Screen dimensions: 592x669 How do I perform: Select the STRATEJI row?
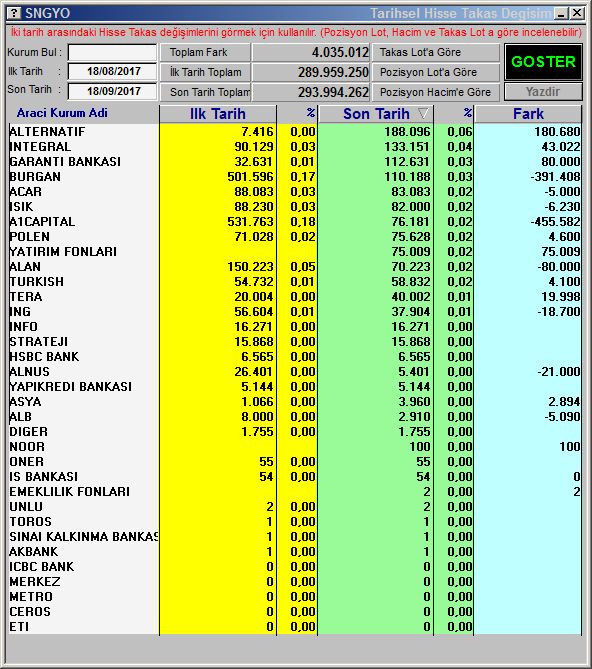click(x=295, y=341)
